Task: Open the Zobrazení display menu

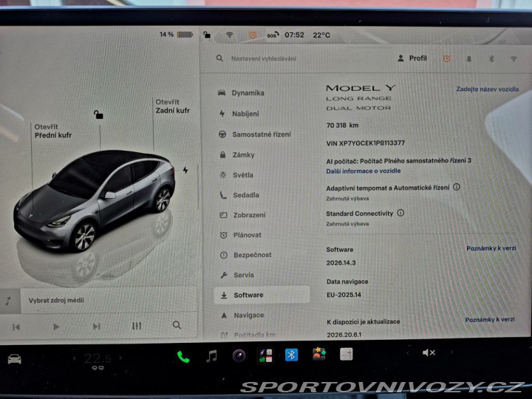Action: (243, 215)
